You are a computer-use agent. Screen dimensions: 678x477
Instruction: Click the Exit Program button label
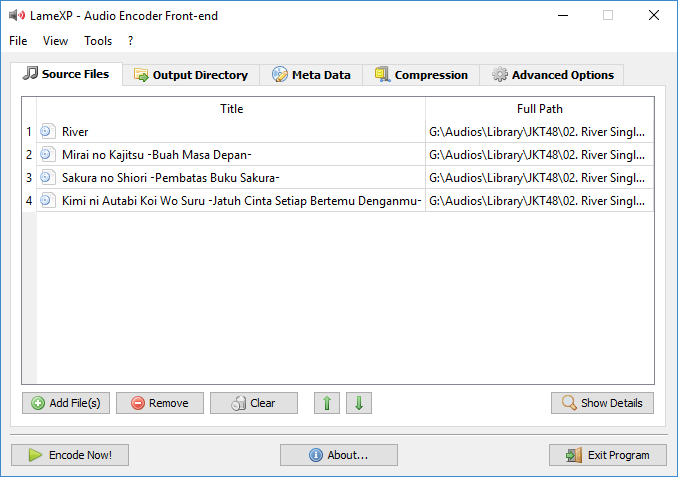click(618, 455)
